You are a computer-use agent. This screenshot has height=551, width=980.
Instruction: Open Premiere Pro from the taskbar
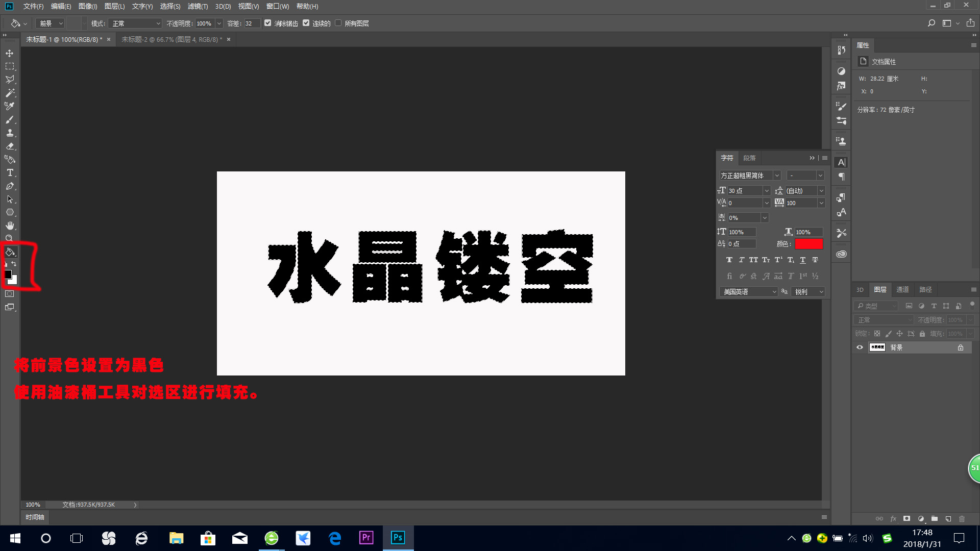[x=366, y=538]
